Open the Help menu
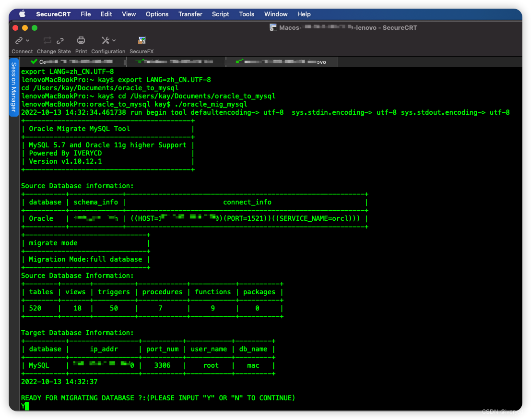Image resolution: width=531 pixels, height=420 pixels. point(304,14)
